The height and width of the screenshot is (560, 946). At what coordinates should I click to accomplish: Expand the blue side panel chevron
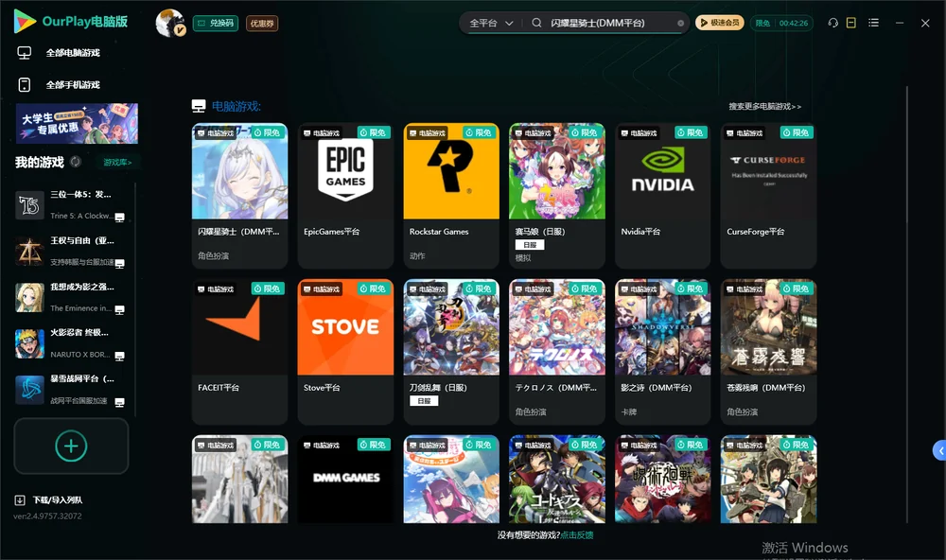coord(940,451)
